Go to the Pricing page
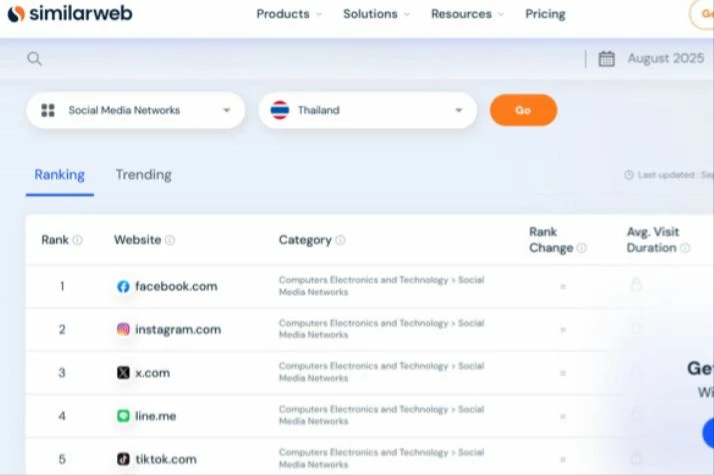The width and height of the screenshot is (714, 475). tap(545, 14)
